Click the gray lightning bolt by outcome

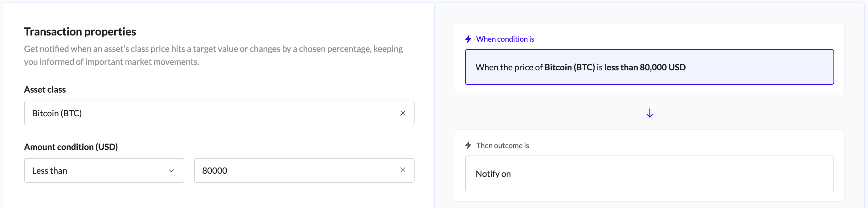click(x=468, y=145)
